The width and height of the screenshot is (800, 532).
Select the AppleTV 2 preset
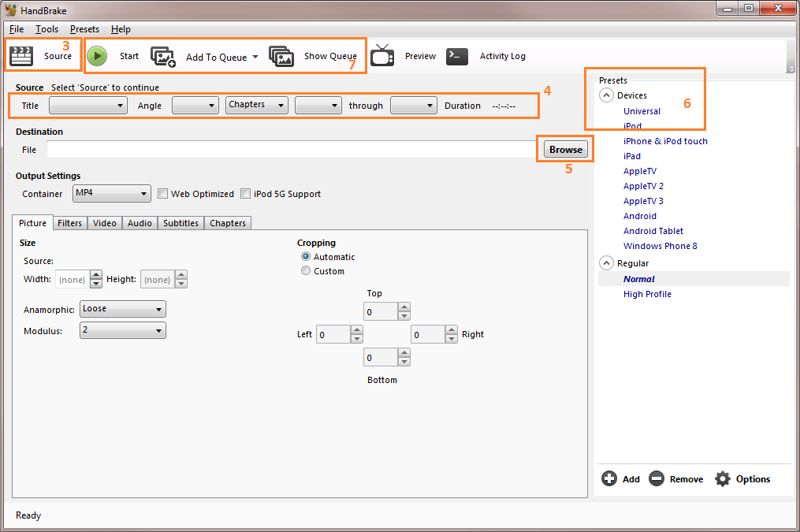(643, 186)
